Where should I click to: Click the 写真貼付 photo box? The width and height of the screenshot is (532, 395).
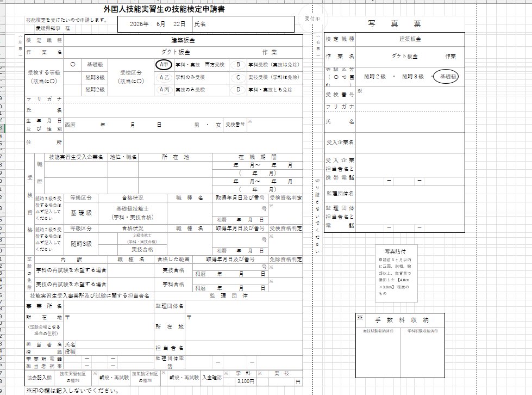coord(396,274)
